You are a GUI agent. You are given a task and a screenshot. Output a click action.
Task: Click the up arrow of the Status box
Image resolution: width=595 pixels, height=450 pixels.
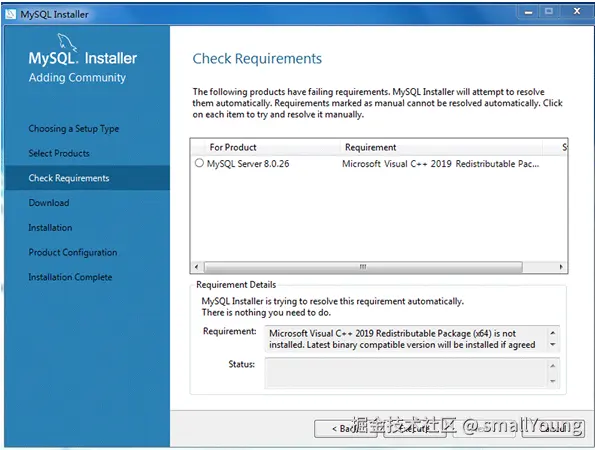(553, 366)
